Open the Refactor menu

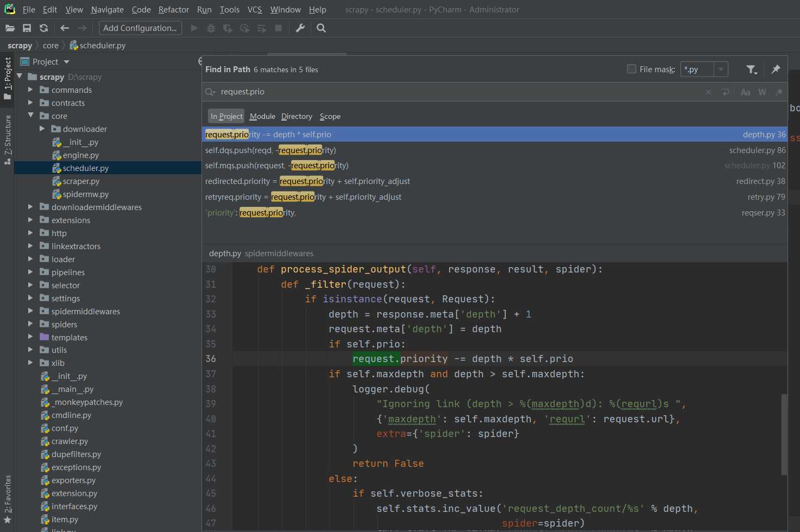coord(174,10)
